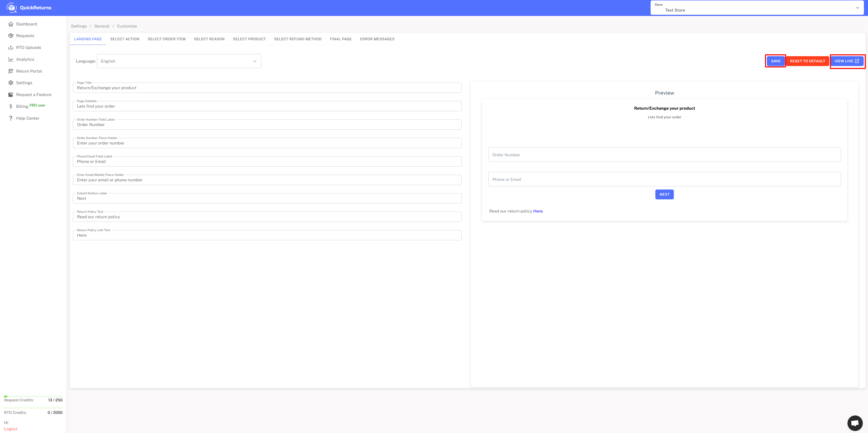The image size is (868, 433).
Task: Go to the Error Messages tab
Action: [377, 39]
